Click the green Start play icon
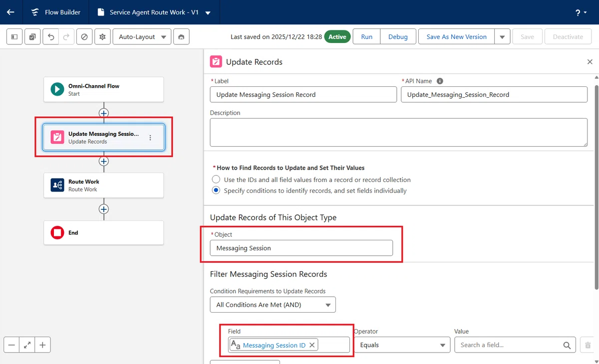599x364 pixels. (57, 90)
